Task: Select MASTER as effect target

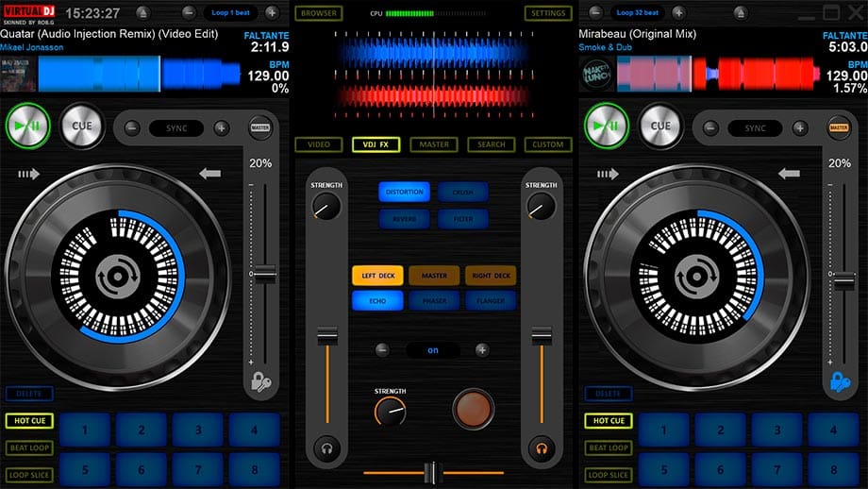Action: (x=434, y=276)
